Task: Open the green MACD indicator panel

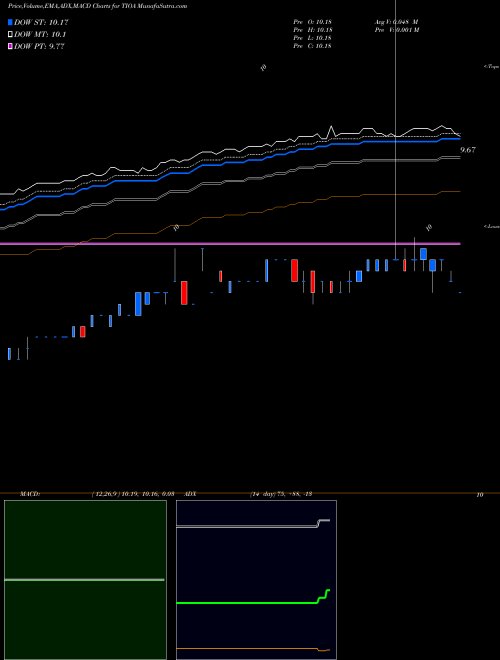Action: coord(85,580)
